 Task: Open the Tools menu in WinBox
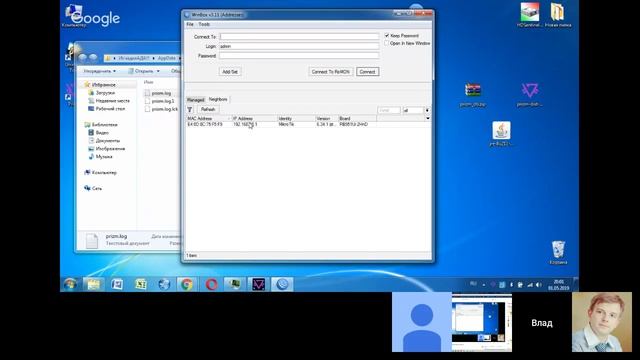(x=204, y=24)
